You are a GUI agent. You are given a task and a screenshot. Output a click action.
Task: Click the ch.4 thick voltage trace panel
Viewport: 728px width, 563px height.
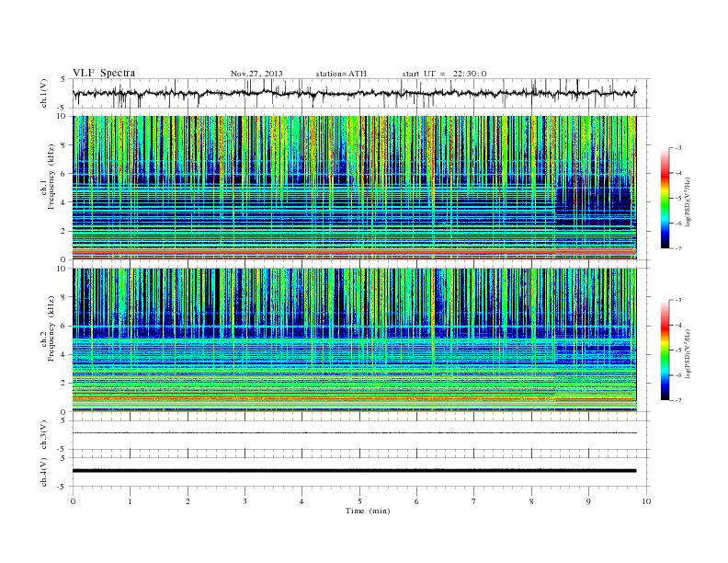click(360, 472)
